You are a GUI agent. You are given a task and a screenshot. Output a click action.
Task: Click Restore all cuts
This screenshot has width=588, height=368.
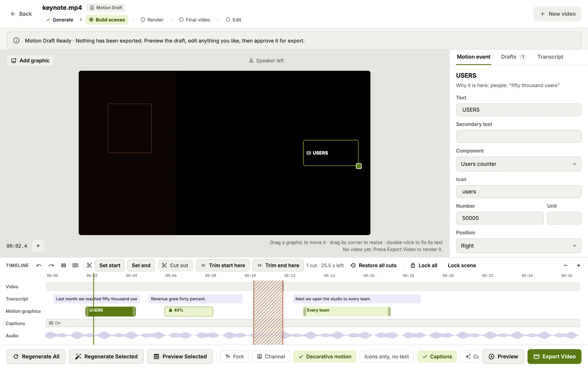coord(374,265)
